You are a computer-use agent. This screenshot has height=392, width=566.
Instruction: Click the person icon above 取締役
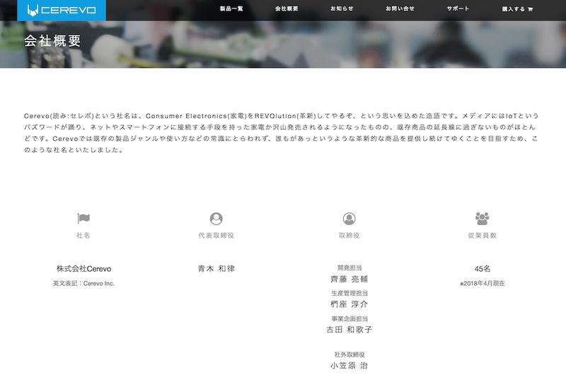[x=349, y=219]
